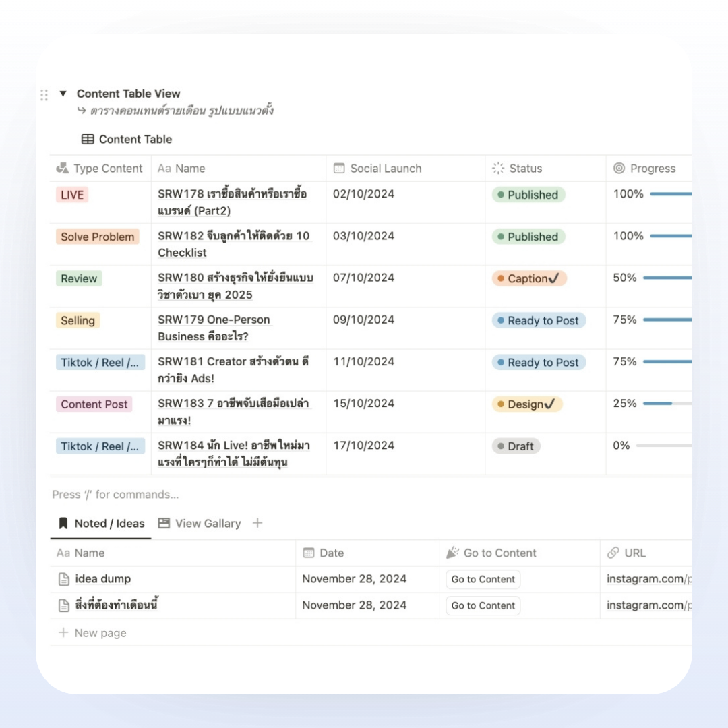The image size is (728, 728).
Task: Open the idea dump page icon
Action: (64, 579)
